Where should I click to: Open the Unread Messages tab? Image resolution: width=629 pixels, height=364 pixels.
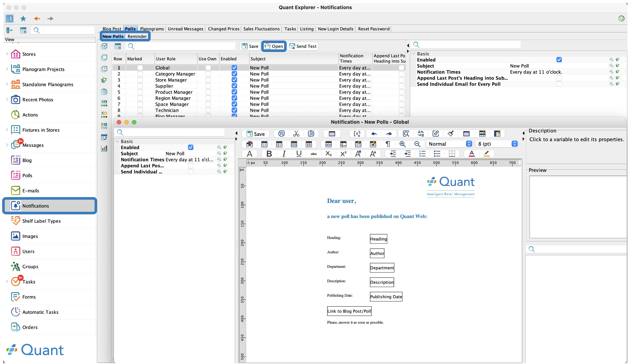[x=185, y=29]
